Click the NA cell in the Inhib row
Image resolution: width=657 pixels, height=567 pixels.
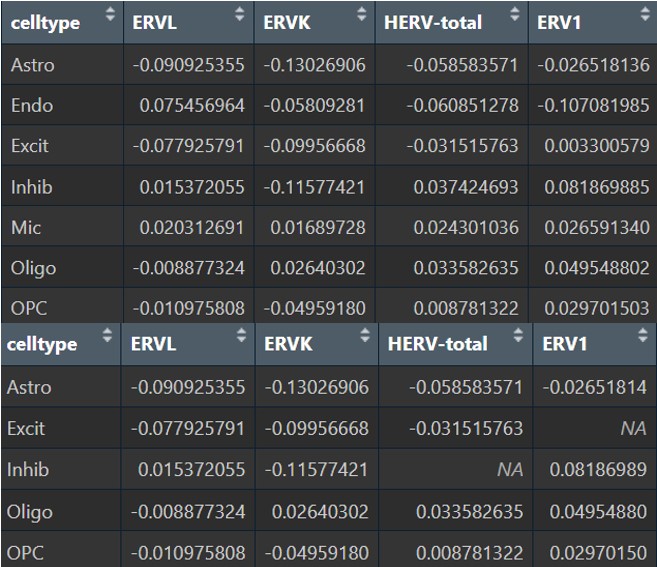[510, 469]
